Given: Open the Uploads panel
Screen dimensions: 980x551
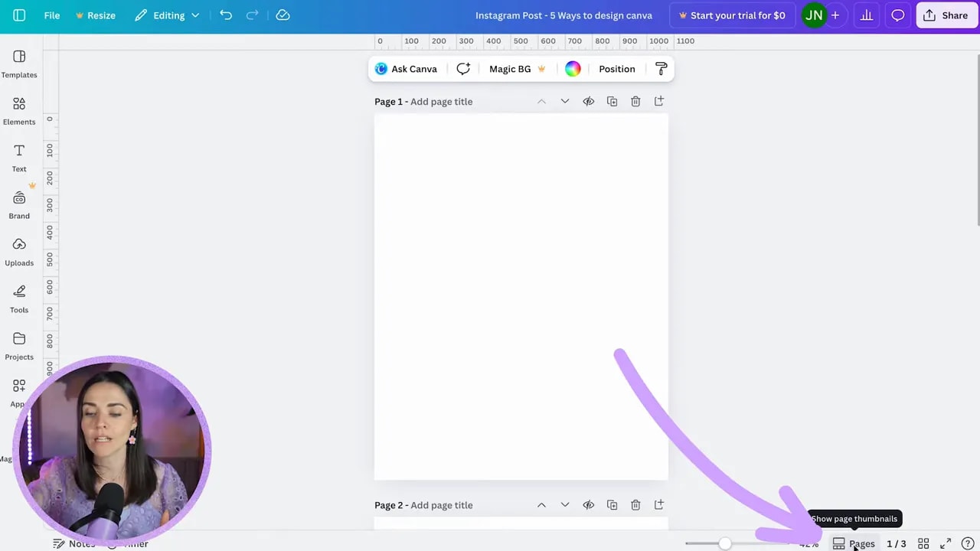Looking at the screenshot, I should 19,251.
